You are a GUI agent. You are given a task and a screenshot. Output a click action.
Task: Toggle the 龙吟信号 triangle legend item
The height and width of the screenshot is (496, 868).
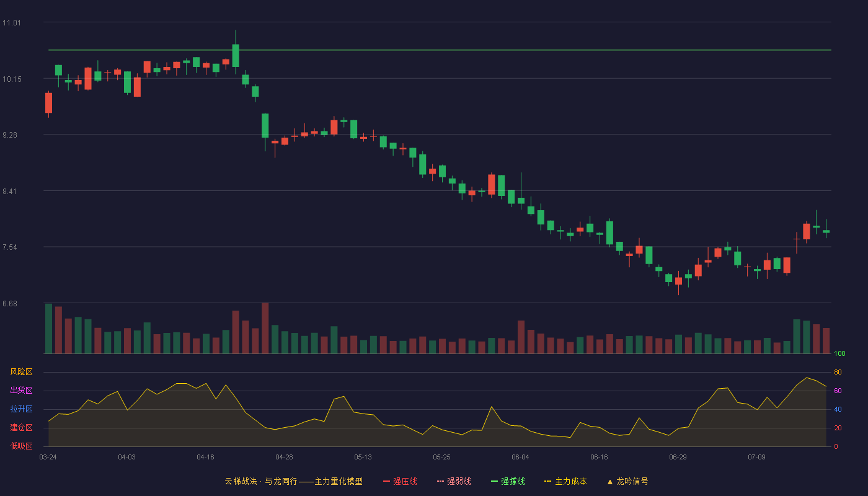(627, 481)
